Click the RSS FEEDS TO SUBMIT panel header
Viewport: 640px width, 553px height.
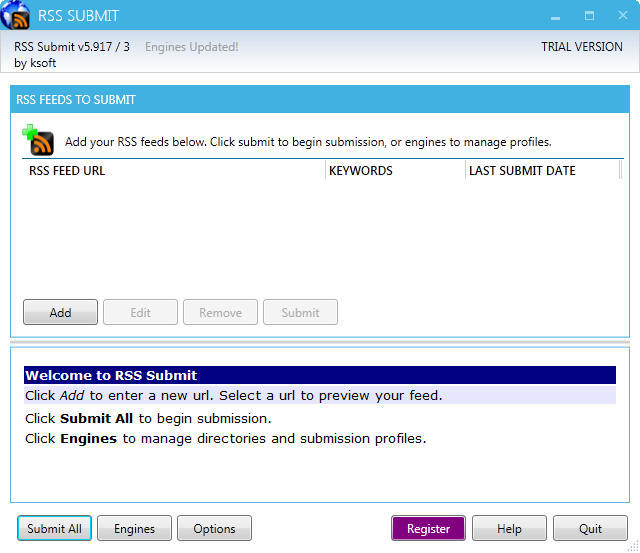click(320, 99)
